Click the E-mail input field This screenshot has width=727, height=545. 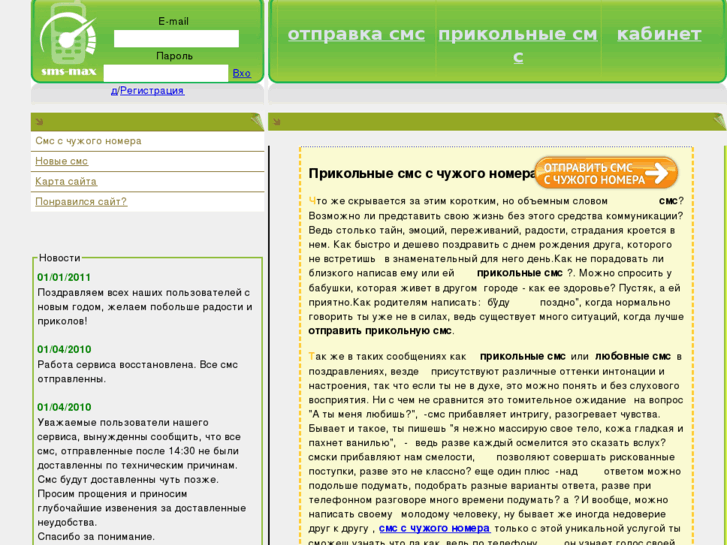(x=176, y=38)
